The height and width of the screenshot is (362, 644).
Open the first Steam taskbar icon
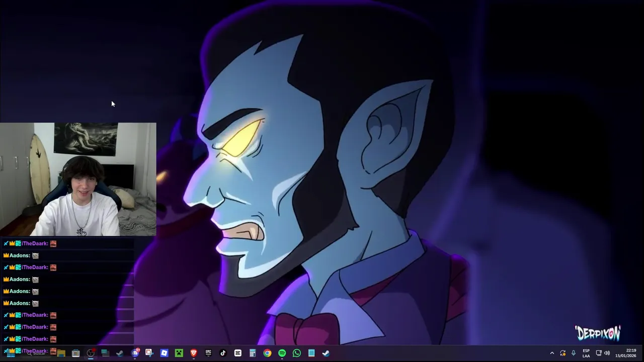coord(120,353)
